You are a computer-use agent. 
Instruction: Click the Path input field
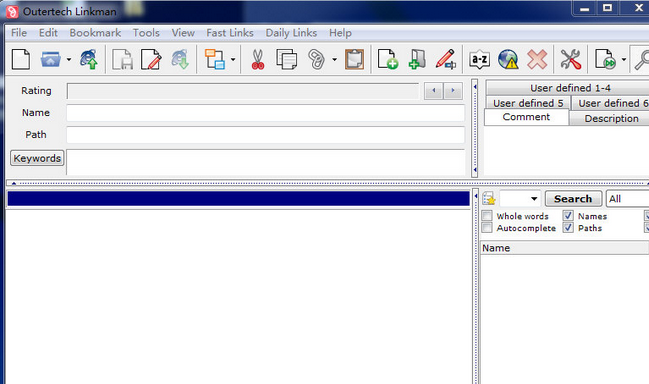pyautogui.click(x=265, y=135)
